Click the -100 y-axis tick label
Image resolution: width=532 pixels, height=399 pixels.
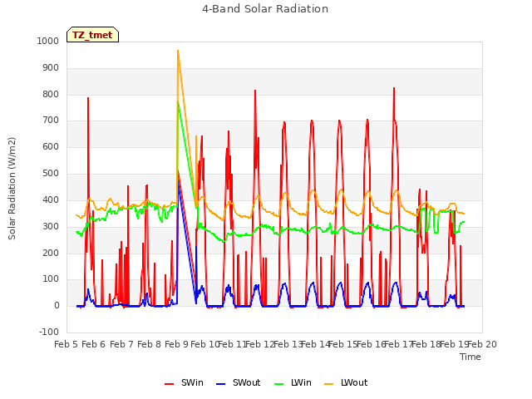tap(49, 332)
